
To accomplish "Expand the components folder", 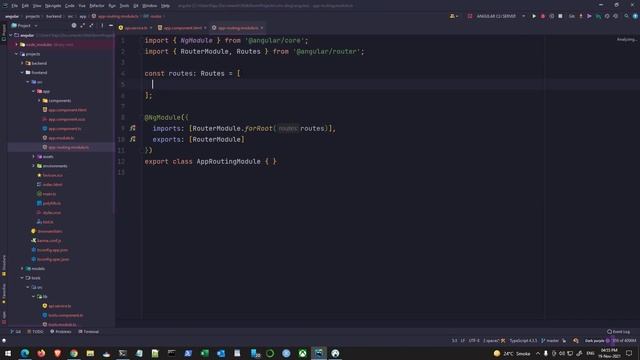I will tap(39, 100).
